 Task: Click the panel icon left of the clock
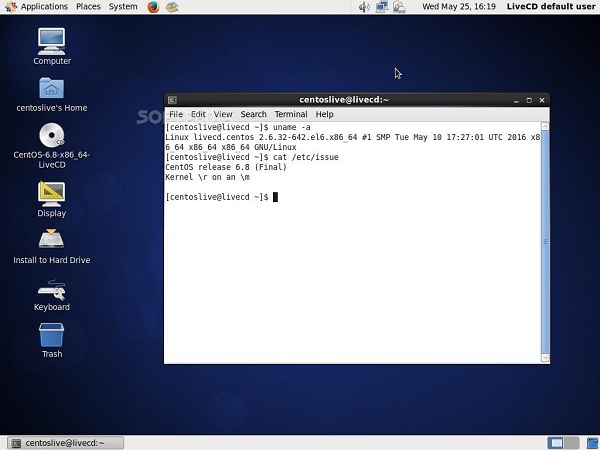click(399, 7)
